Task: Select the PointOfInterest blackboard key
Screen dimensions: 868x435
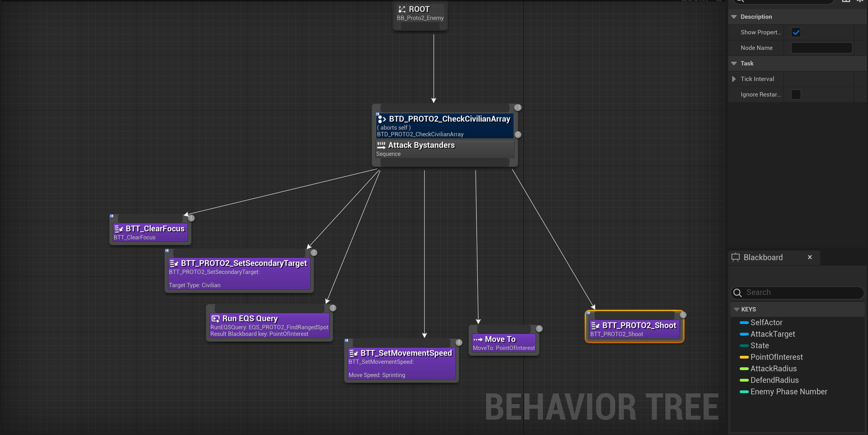Action: 776,357
